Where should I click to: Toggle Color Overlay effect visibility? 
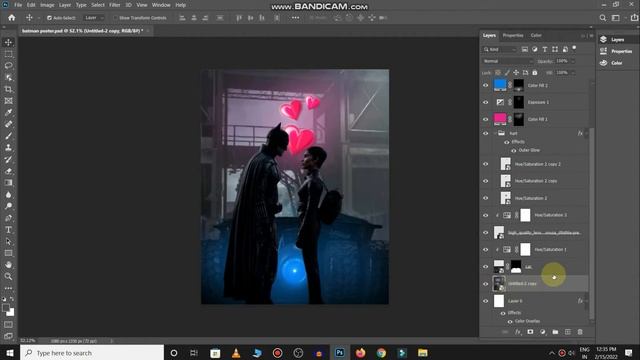[x=510, y=321]
